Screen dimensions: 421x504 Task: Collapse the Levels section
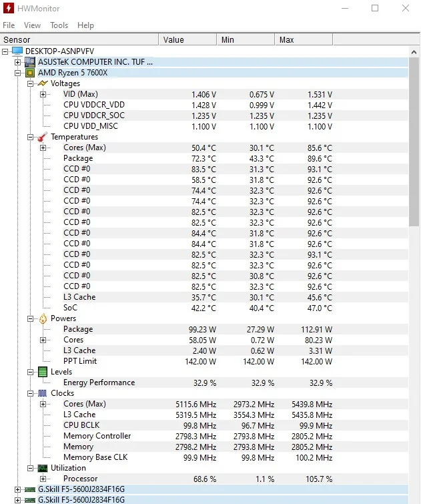coord(31,372)
